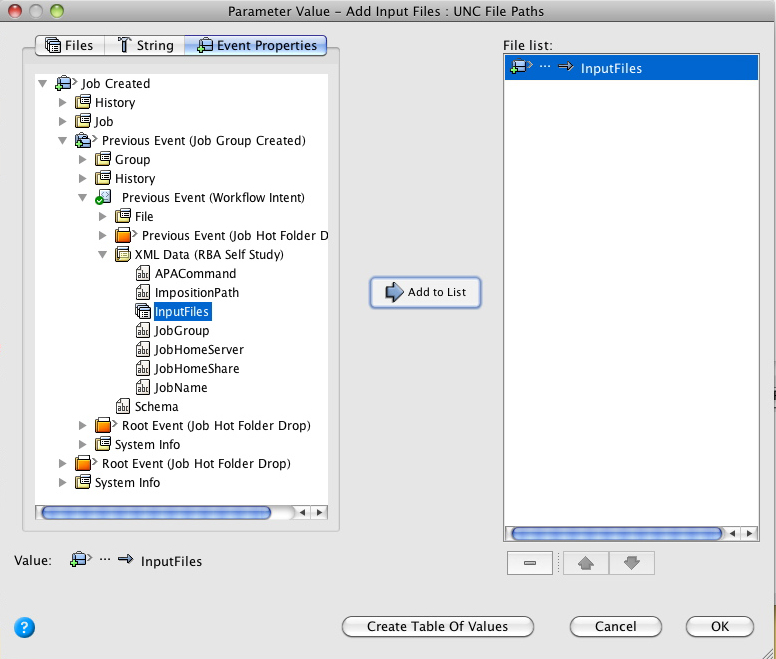This screenshot has height=659, width=776.
Task: Expand the Group node
Action: 83,159
